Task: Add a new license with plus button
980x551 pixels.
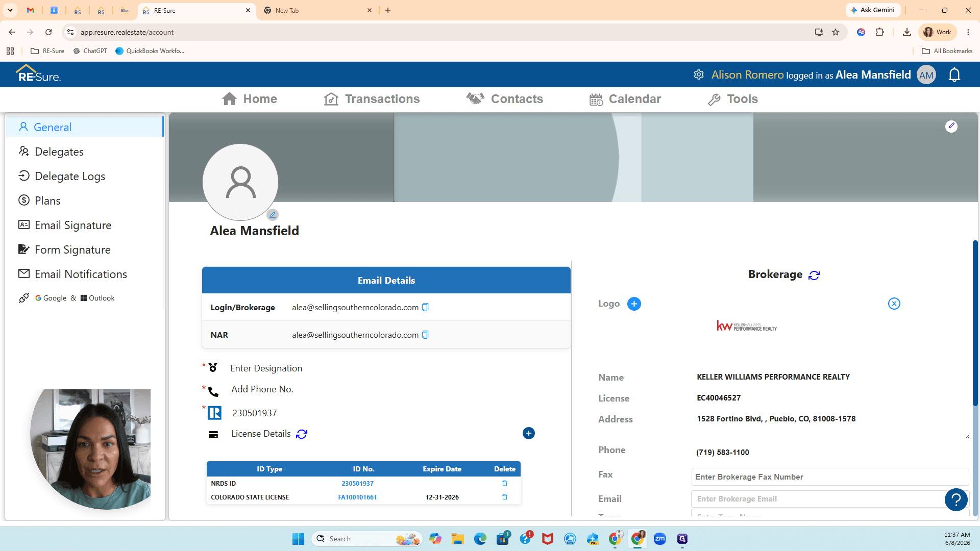Action: coord(529,433)
